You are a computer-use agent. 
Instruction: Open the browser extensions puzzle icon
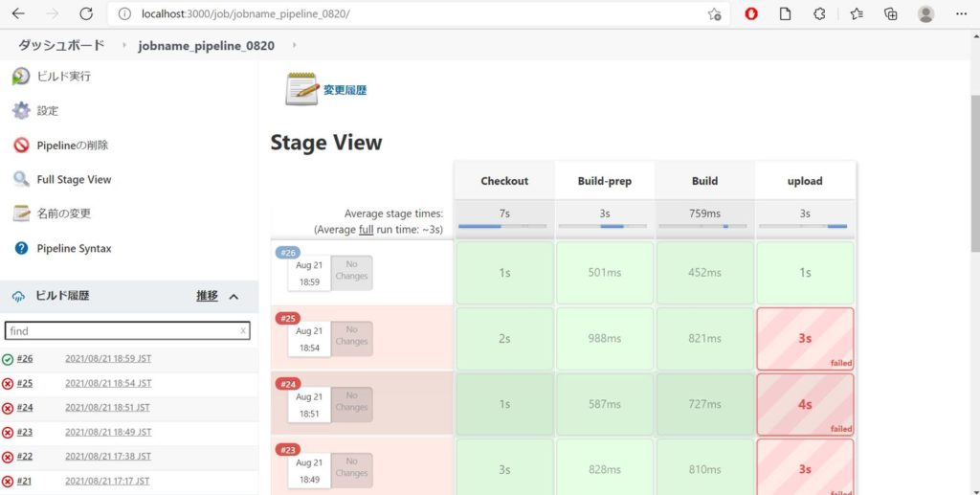pos(819,14)
